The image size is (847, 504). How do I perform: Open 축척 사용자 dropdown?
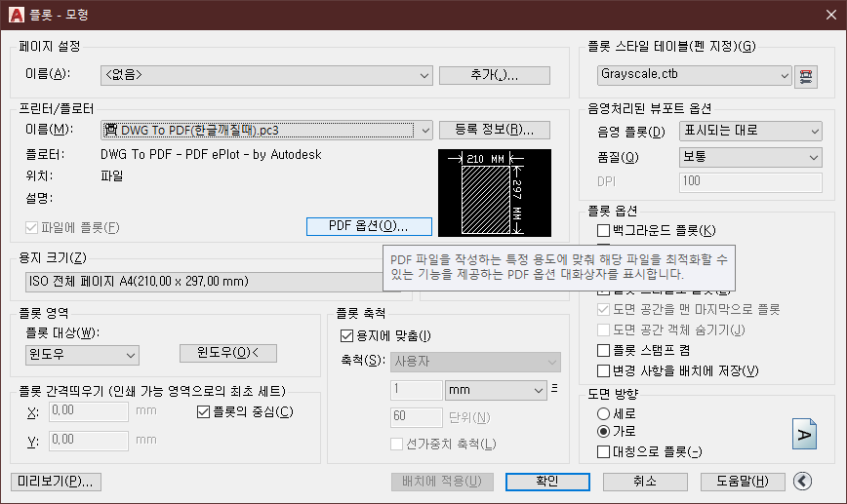[475, 362]
